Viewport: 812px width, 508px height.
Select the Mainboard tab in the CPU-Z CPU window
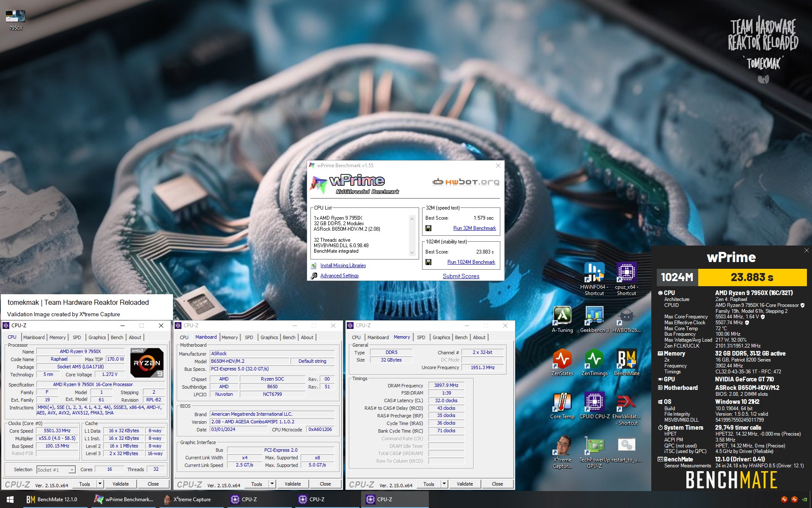[34, 337]
